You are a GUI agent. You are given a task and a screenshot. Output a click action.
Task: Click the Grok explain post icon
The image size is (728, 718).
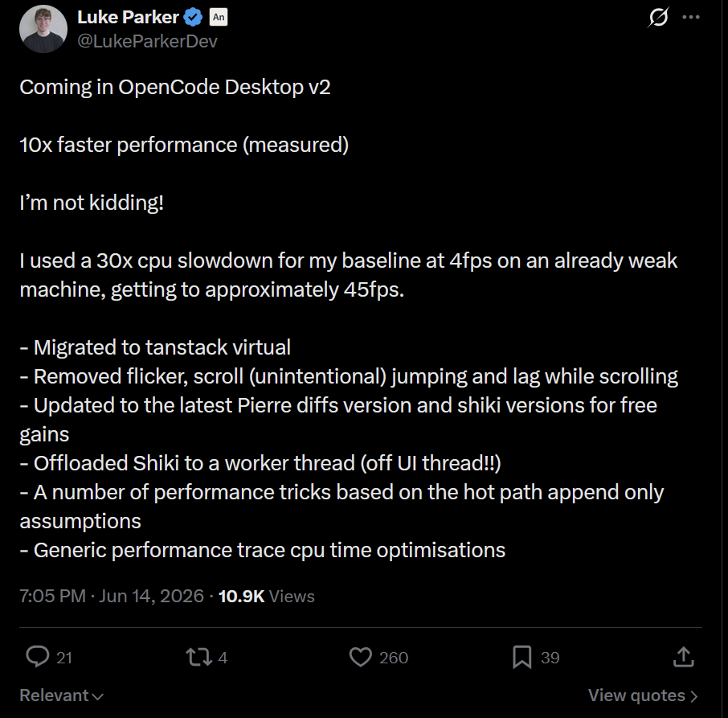(658, 17)
